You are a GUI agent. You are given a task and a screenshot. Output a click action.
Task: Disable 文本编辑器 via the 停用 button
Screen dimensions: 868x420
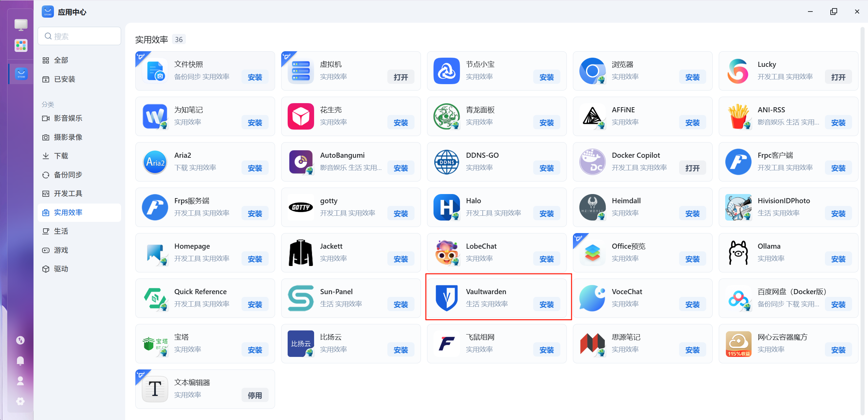[x=255, y=395]
